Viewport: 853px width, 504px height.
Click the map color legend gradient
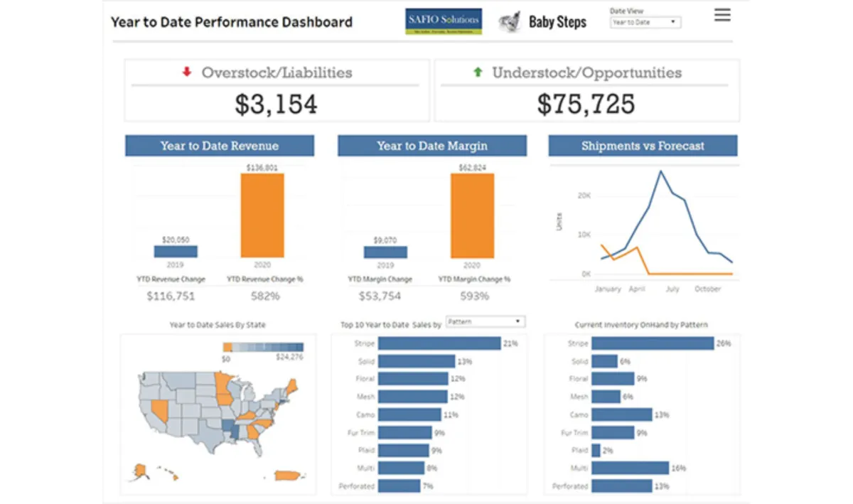262,347
